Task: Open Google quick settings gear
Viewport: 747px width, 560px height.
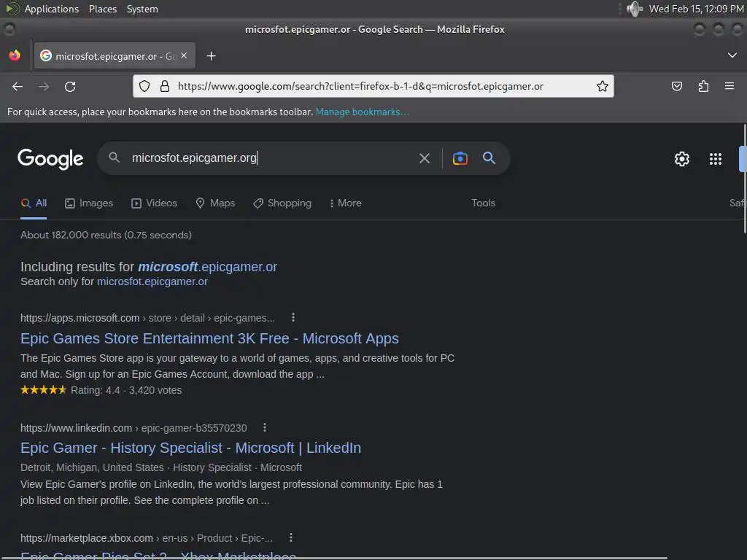Action: click(x=682, y=158)
